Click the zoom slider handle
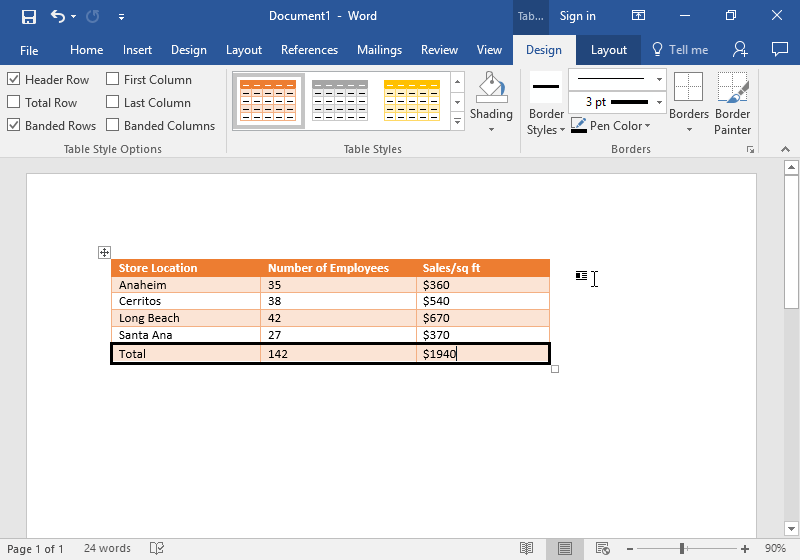Viewport: 800px width, 560px height. [x=682, y=549]
